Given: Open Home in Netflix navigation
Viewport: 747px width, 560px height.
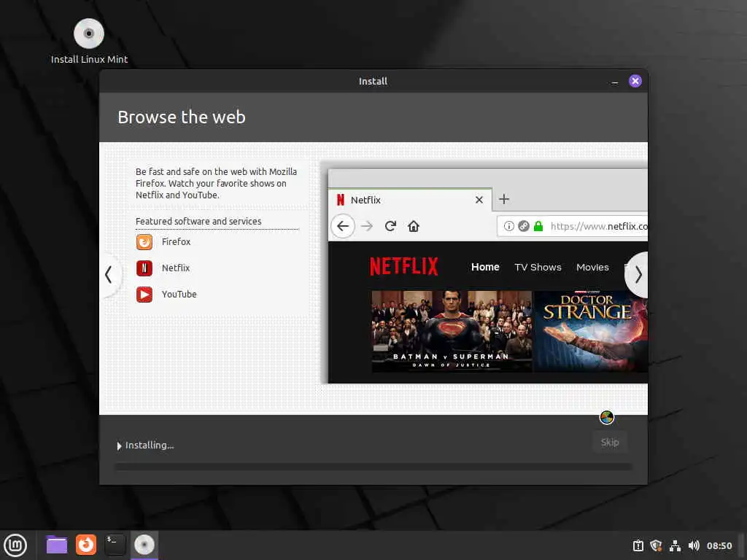Looking at the screenshot, I should click(485, 267).
